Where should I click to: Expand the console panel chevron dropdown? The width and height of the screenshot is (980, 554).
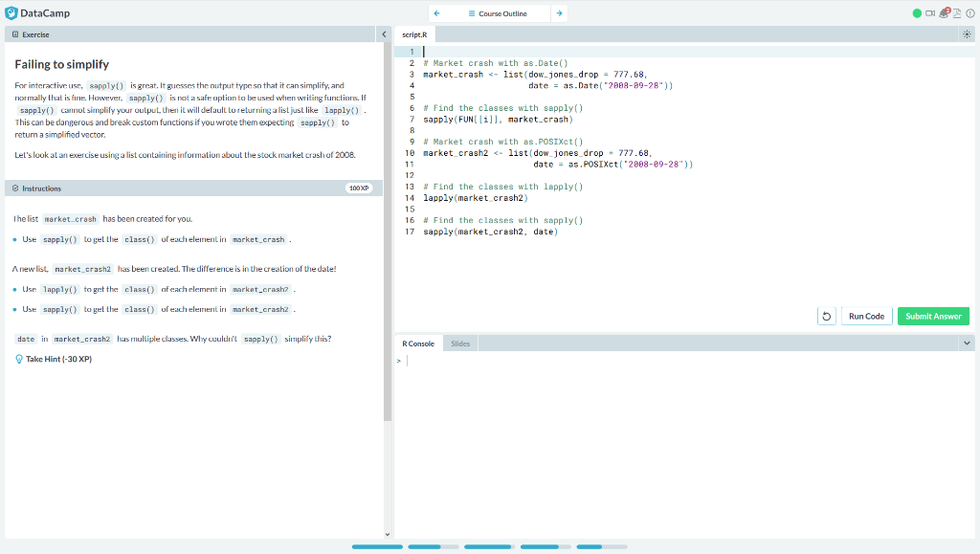pos(966,343)
